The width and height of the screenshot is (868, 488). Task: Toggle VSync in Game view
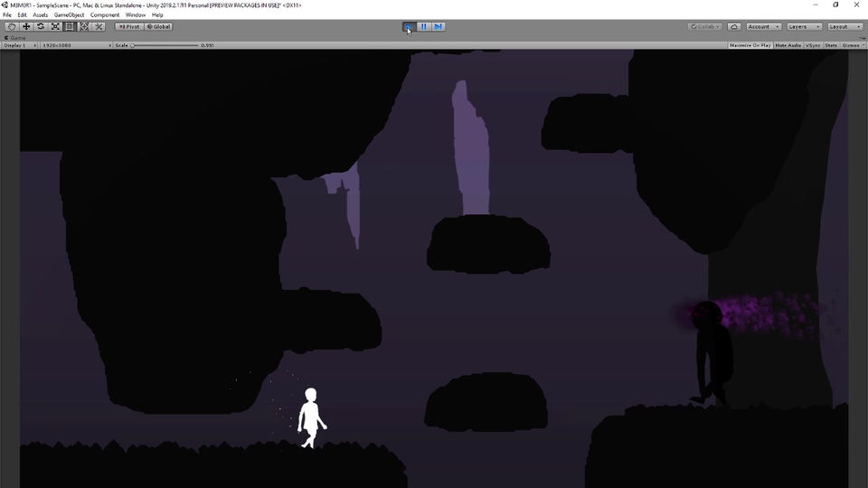coord(813,45)
